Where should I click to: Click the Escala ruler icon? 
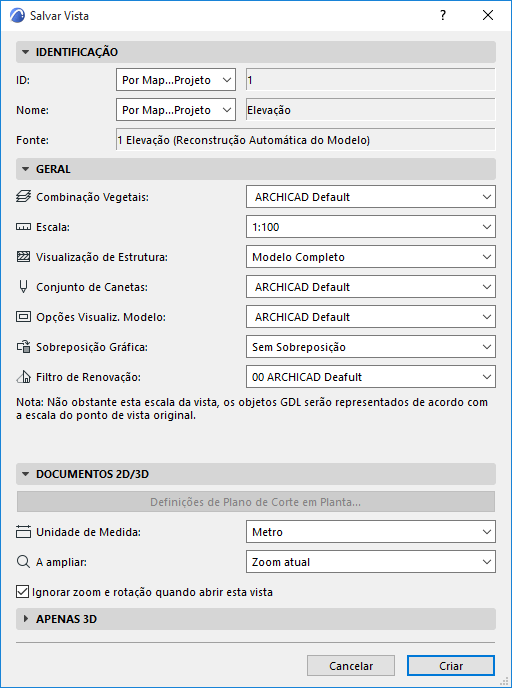coord(23,227)
